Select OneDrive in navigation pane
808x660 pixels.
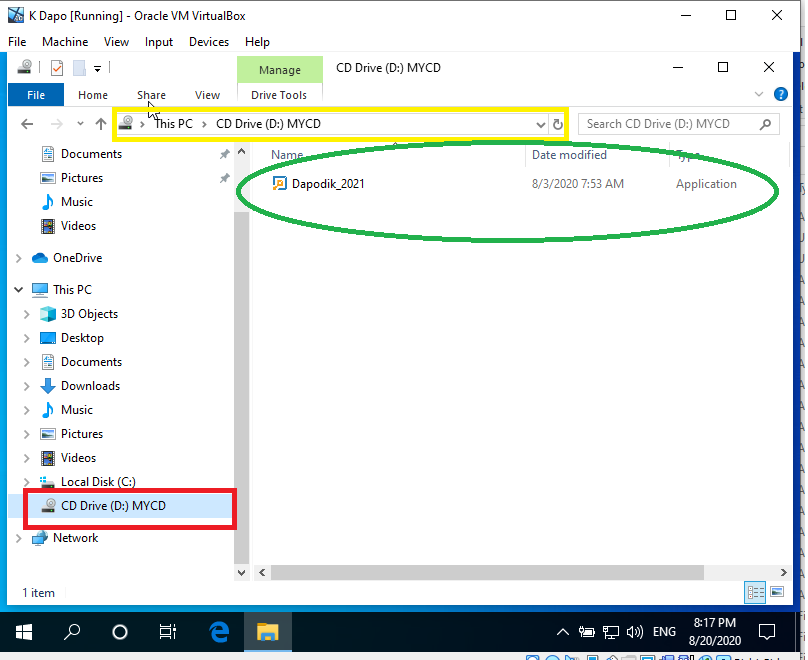tap(77, 258)
